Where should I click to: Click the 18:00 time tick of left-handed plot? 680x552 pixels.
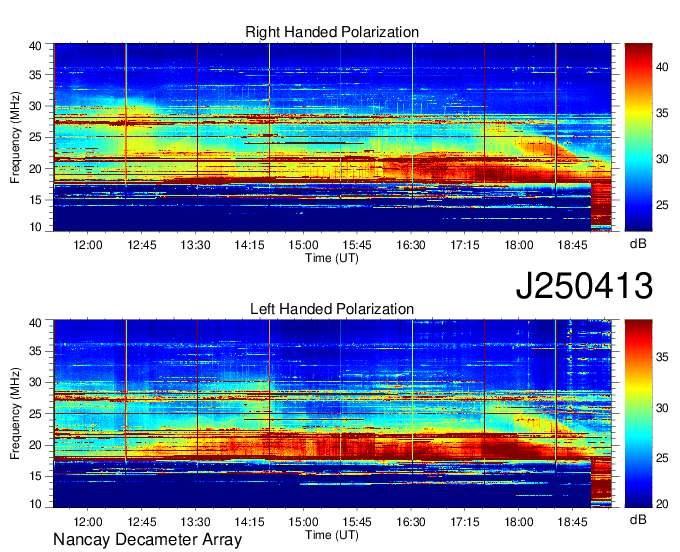click(x=519, y=522)
